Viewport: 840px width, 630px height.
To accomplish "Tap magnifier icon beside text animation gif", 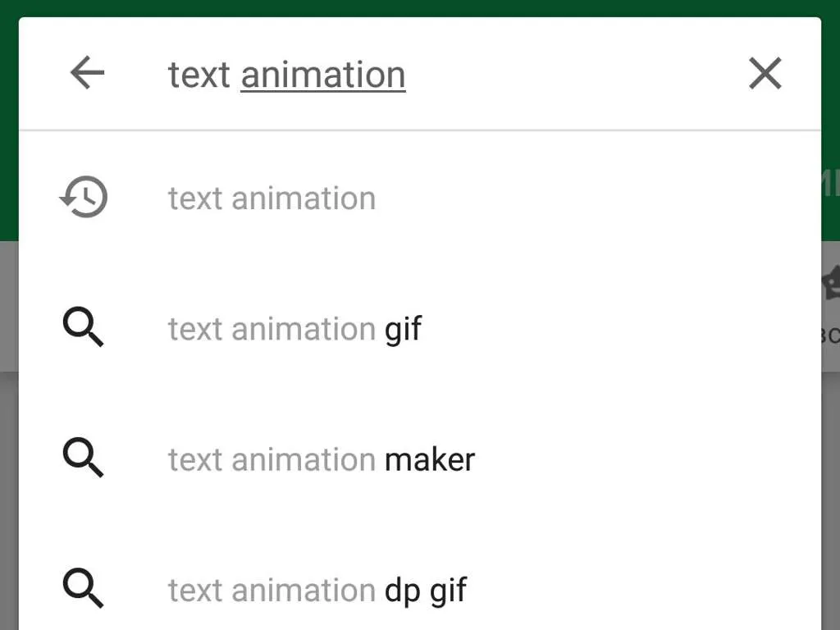I will [83, 326].
